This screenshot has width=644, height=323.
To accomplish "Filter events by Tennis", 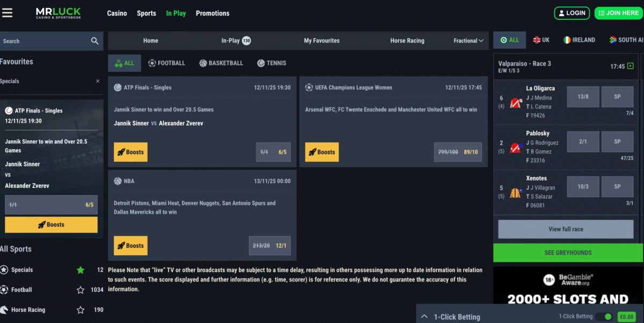I will click(272, 63).
